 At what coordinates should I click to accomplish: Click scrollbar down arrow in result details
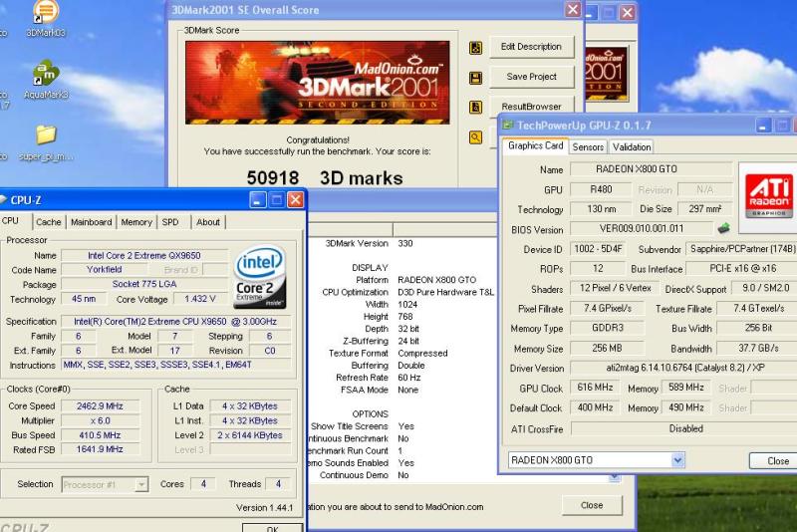(x=615, y=477)
